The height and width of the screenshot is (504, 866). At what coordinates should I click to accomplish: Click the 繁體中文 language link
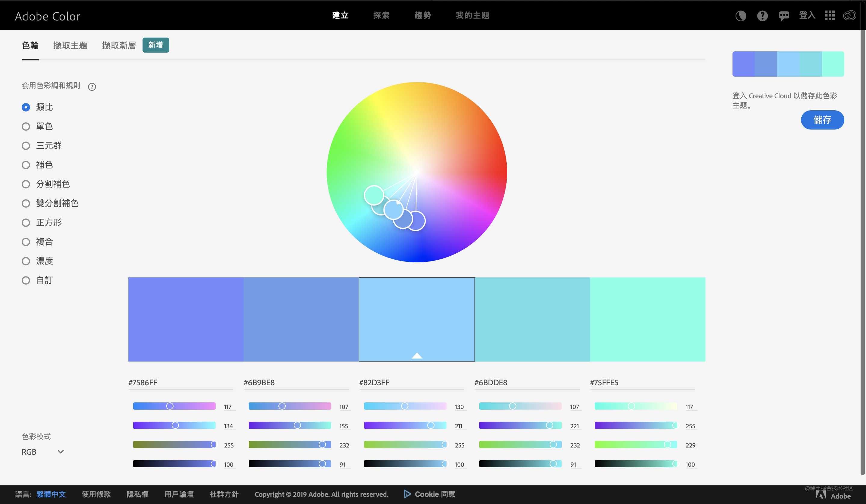51,494
